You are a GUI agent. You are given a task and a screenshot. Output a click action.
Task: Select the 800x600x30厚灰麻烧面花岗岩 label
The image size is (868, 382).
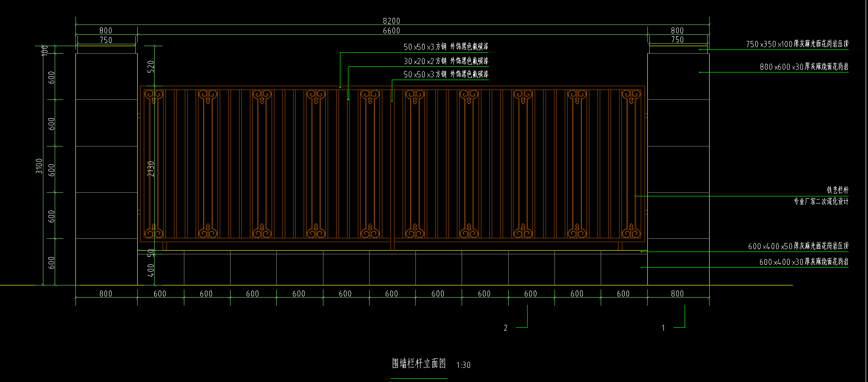pos(804,67)
